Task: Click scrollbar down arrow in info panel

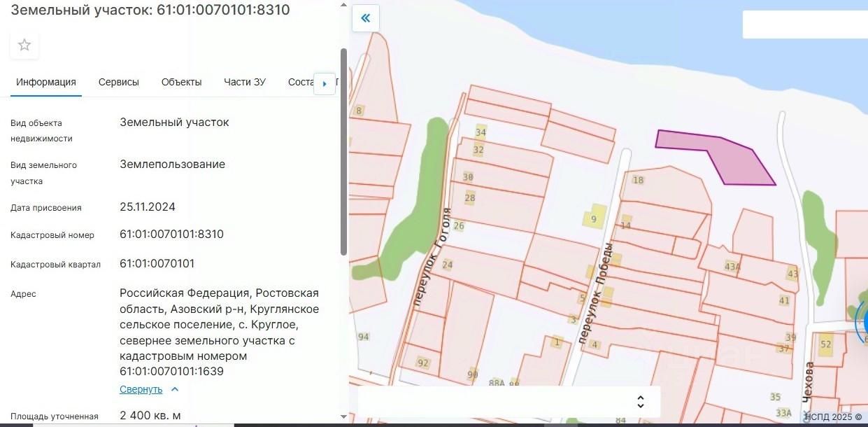Action: [x=343, y=416]
